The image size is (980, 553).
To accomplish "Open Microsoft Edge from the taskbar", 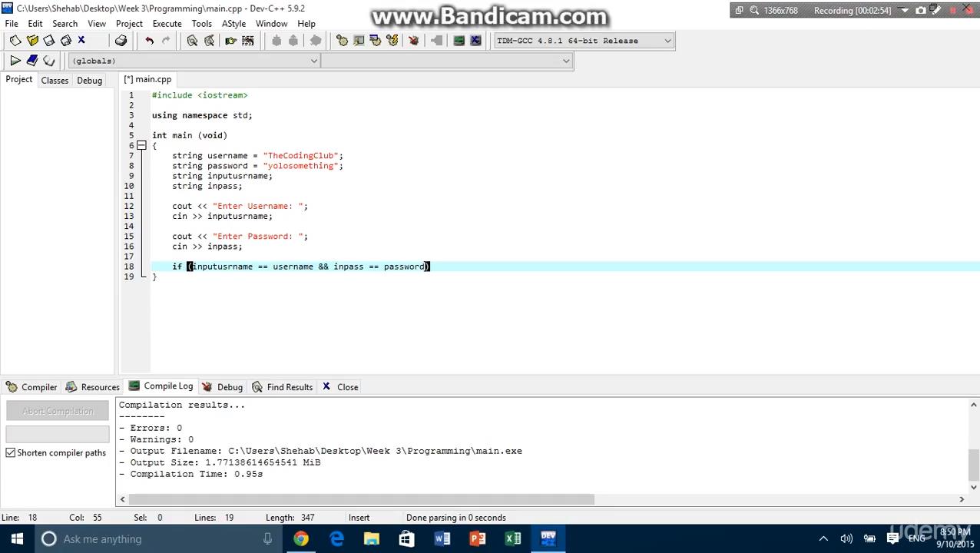I will [x=336, y=538].
